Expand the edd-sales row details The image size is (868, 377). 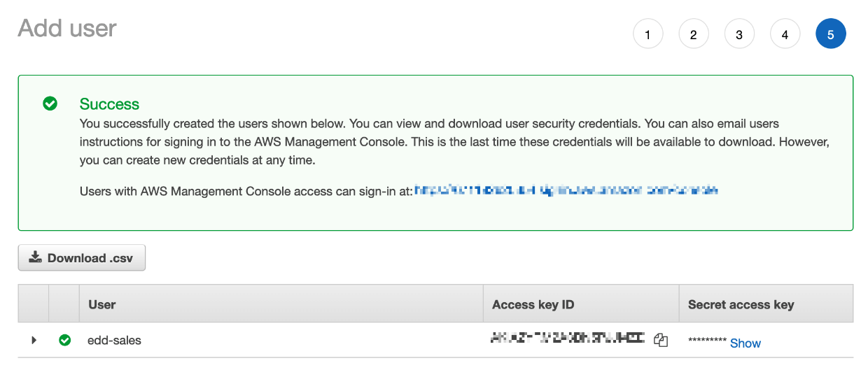[34, 341]
